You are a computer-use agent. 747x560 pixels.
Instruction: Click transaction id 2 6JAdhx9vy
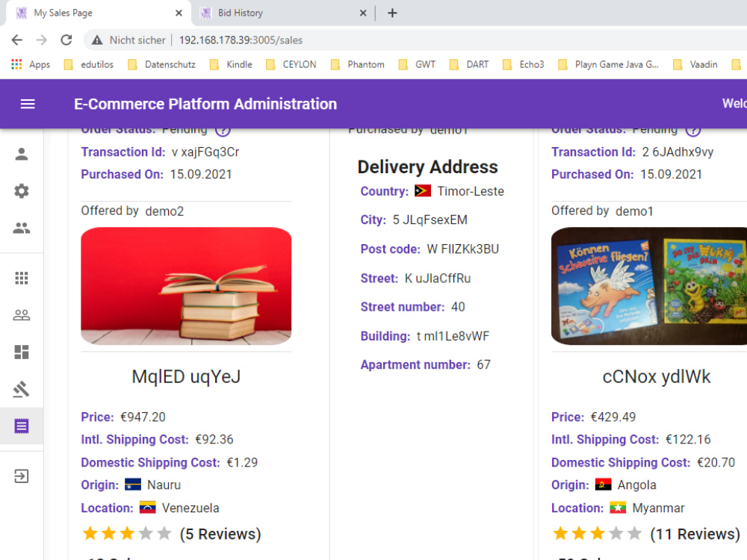(x=678, y=152)
